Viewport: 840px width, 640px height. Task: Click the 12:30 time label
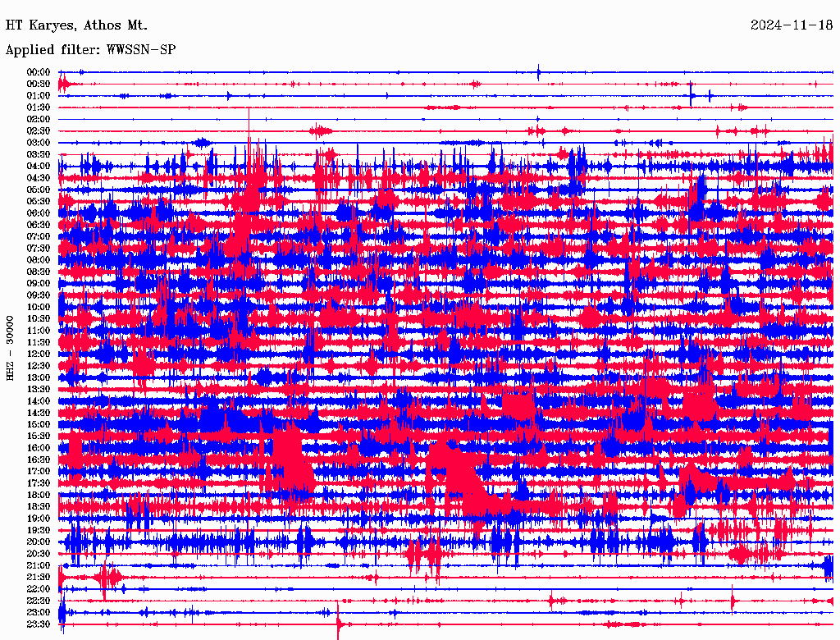(x=39, y=366)
